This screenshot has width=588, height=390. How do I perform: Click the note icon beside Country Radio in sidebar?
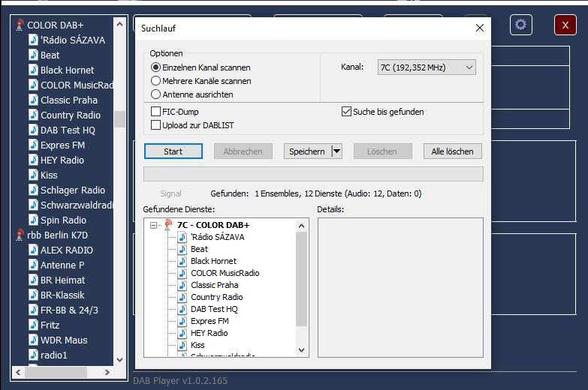(x=33, y=115)
